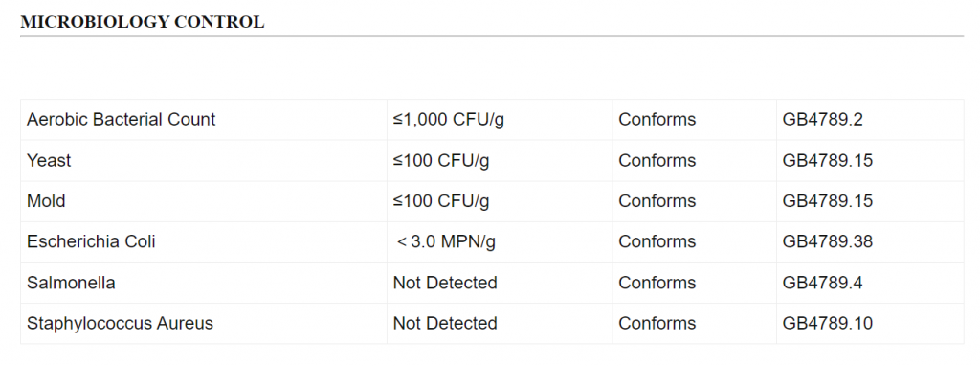Click the ≤1,000 CFU/g limit value
980x366 pixels.
pos(448,120)
